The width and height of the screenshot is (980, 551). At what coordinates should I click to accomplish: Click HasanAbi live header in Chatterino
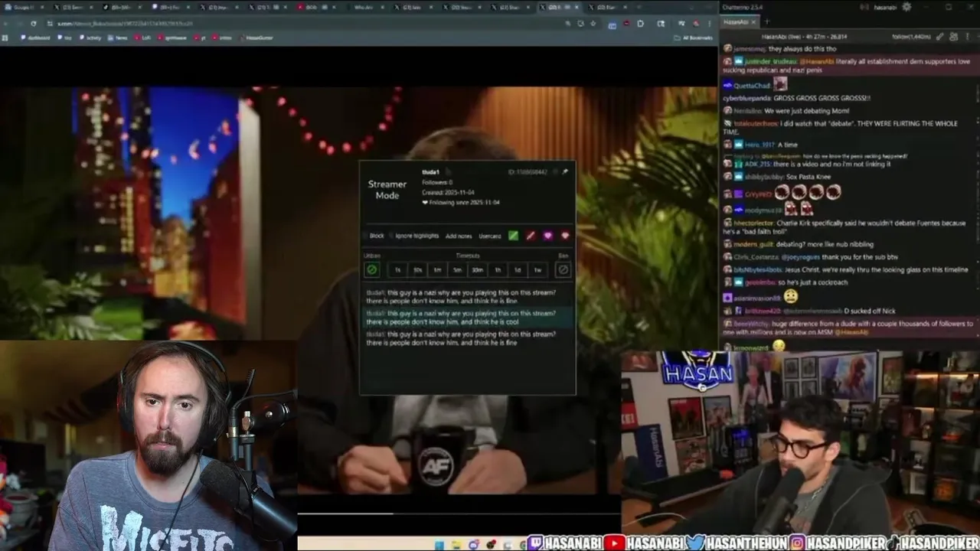[x=804, y=36]
